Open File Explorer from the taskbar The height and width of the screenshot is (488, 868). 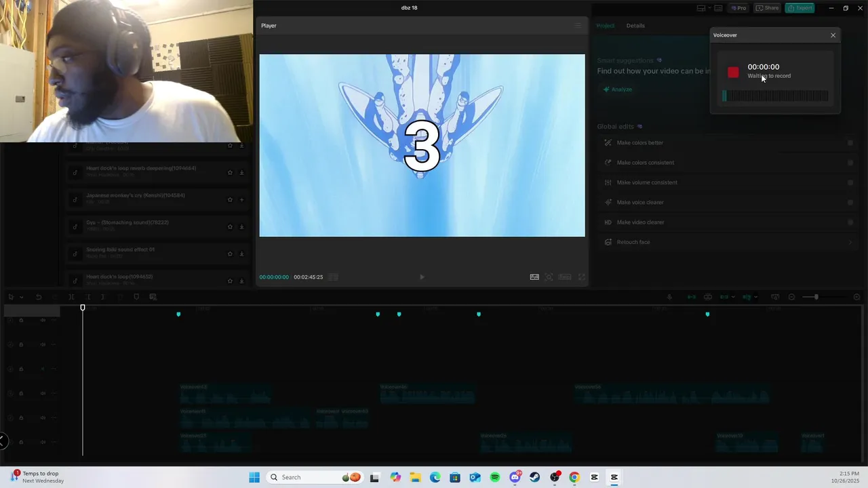pyautogui.click(x=415, y=477)
